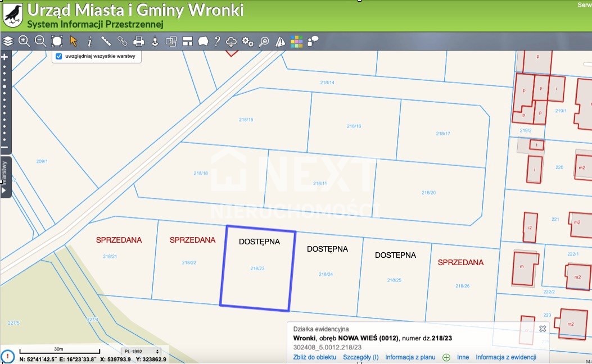Viewport: 592px width, 364px height.
Task: Open the settings gears icon
Action: click(x=247, y=41)
